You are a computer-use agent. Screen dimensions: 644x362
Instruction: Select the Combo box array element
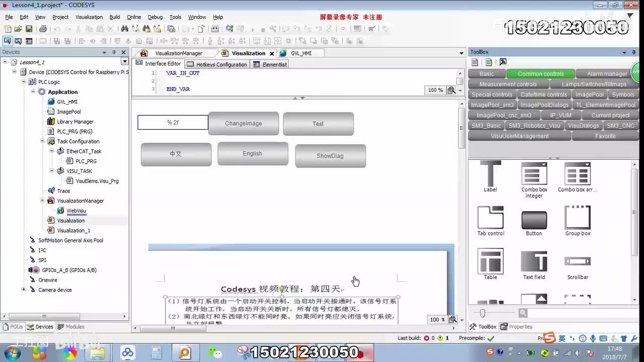(578, 176)
